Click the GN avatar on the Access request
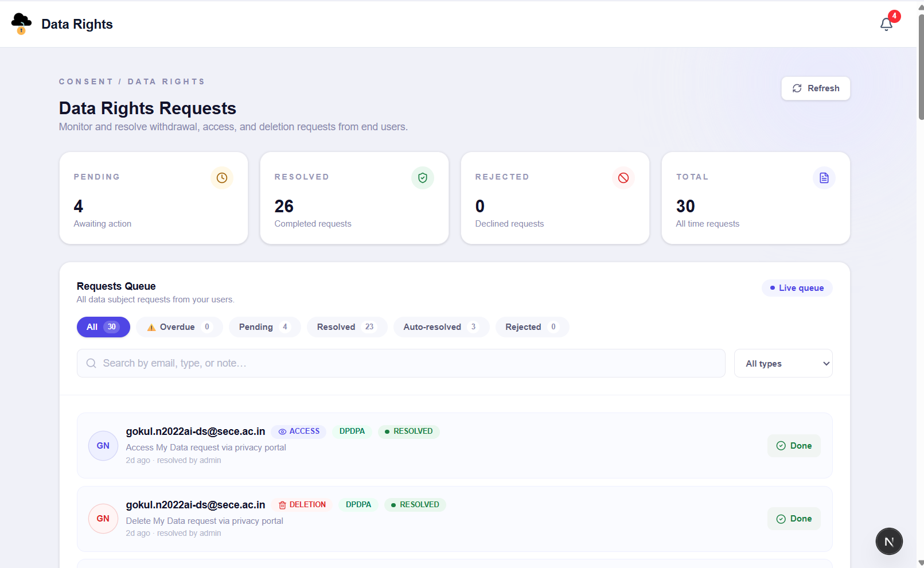The height and width of the screenshot is (568, 924). click(103, 446)
